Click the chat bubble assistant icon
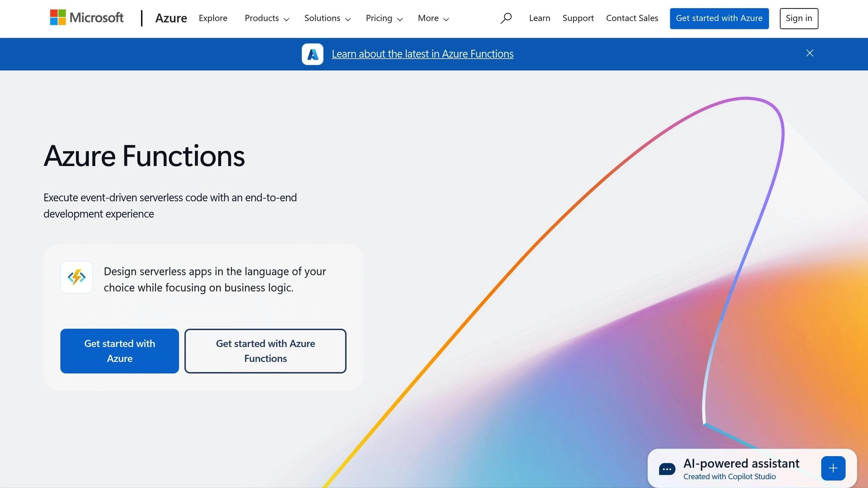This screenshot has width=868, height=488. pyautogui.click(x=667, y=469)
